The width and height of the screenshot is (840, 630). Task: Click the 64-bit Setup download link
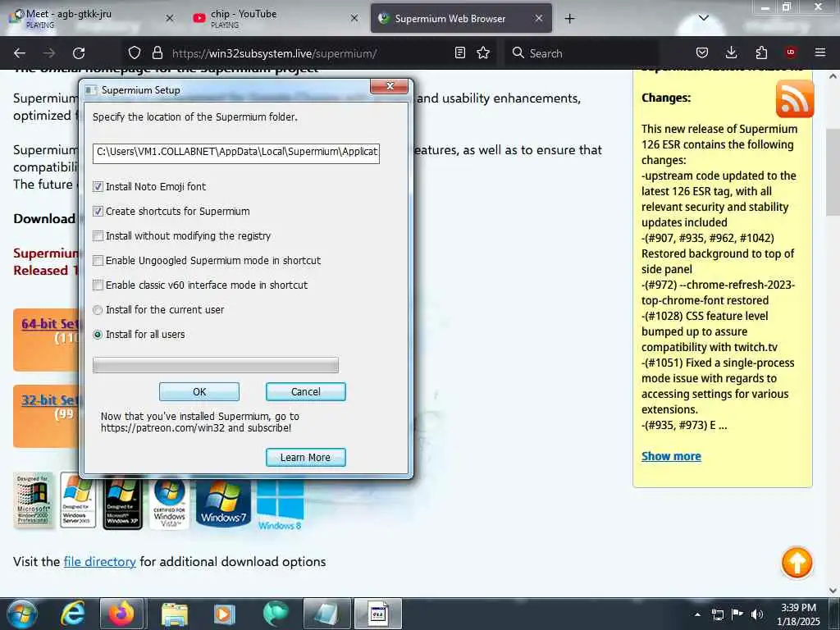tap(49, 323)
